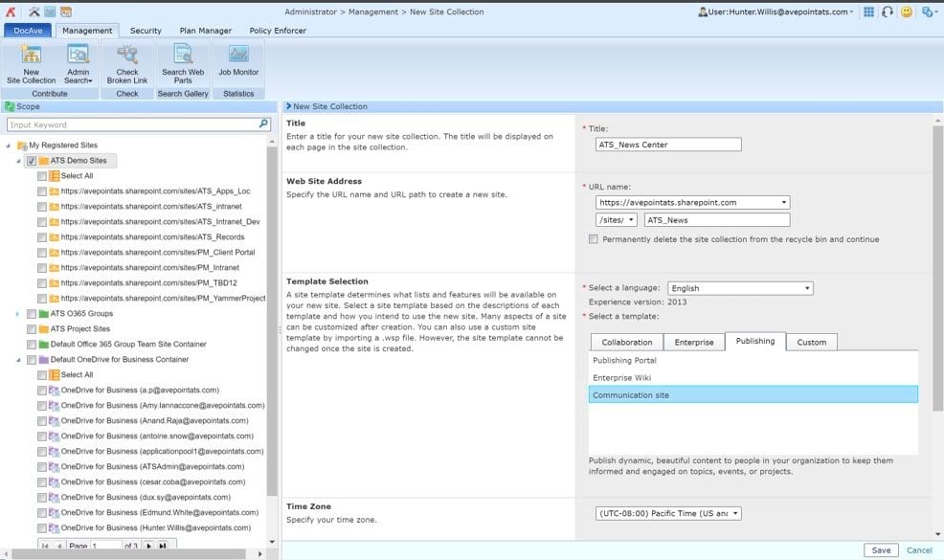
Task: Check the ATS O365 Groups checkbox
Action: tap(32, 314)
